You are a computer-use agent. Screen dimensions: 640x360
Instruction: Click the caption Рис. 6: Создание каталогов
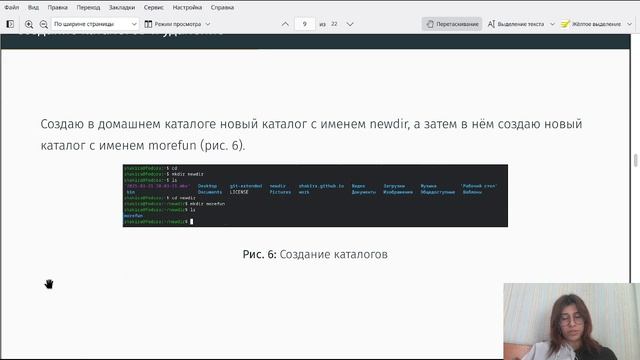(x=315, y=254)
